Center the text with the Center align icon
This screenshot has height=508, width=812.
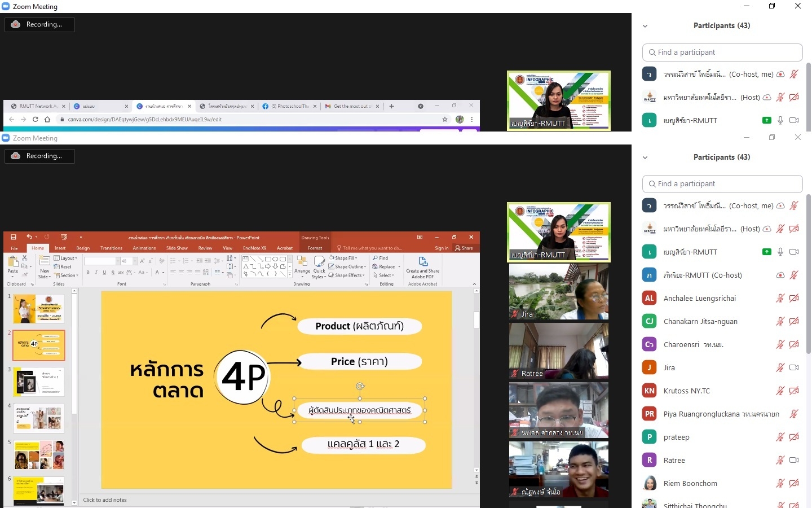click(x=181, y=273)
